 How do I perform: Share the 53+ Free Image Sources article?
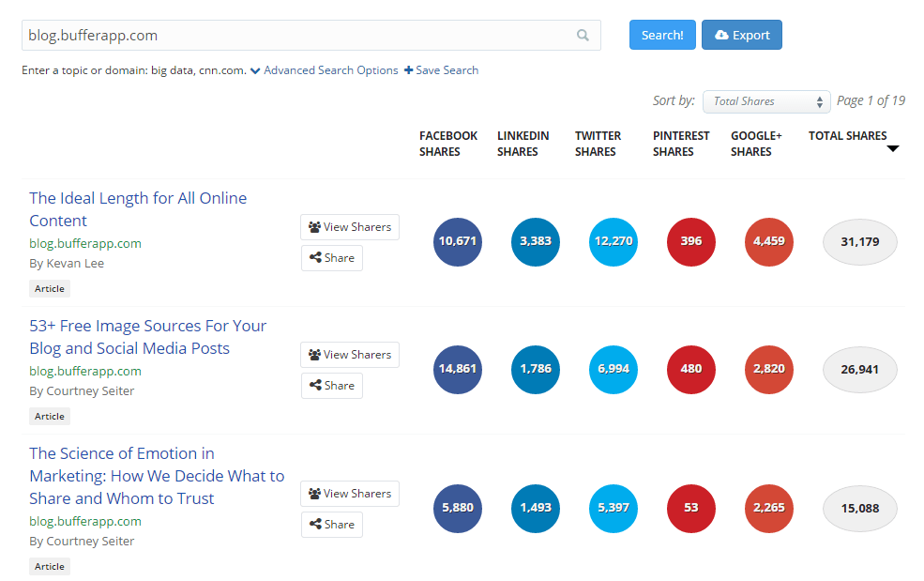332,386
